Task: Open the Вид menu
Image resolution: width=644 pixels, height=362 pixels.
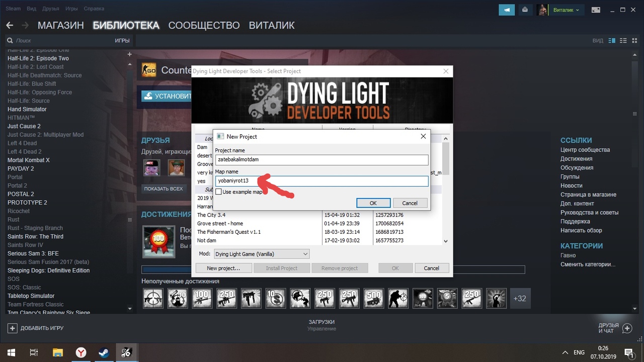Action: [x=31, y=9]
